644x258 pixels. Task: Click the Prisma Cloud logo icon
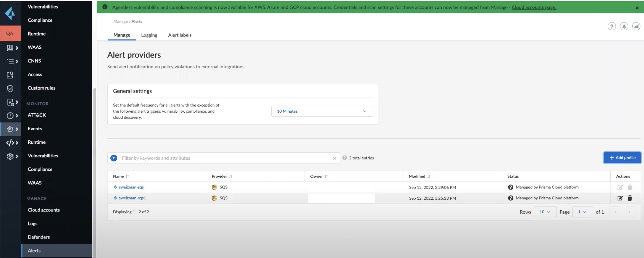[10, 13]
